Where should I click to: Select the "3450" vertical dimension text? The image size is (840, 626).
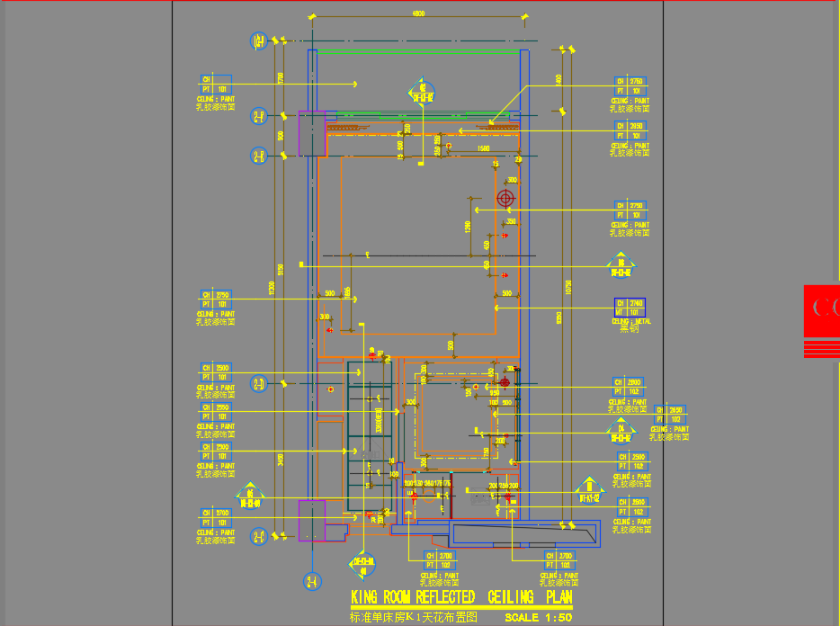[281, 460]
